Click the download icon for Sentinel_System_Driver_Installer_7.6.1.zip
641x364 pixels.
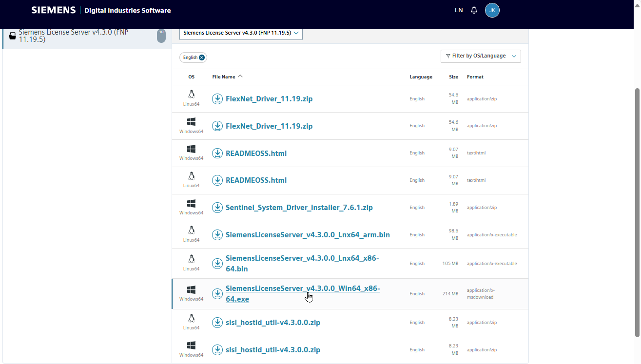217,208
